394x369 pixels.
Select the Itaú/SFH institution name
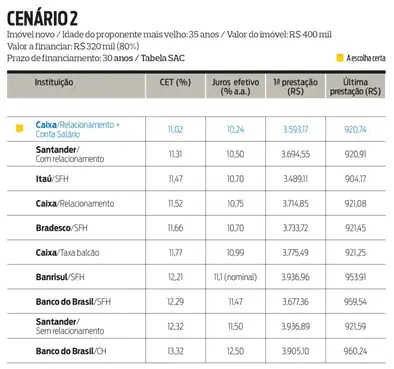click(x=52, y=179)
